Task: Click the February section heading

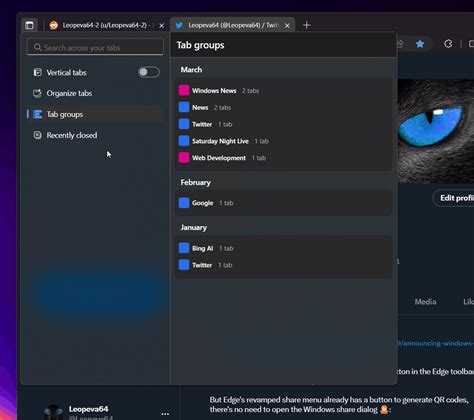Action: (x=196, y=182)
